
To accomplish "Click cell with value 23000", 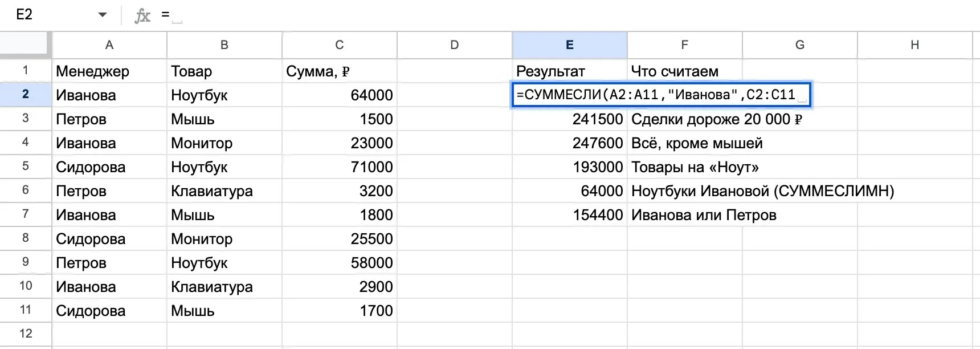I will pyautogui.click(x=340, y=143).
